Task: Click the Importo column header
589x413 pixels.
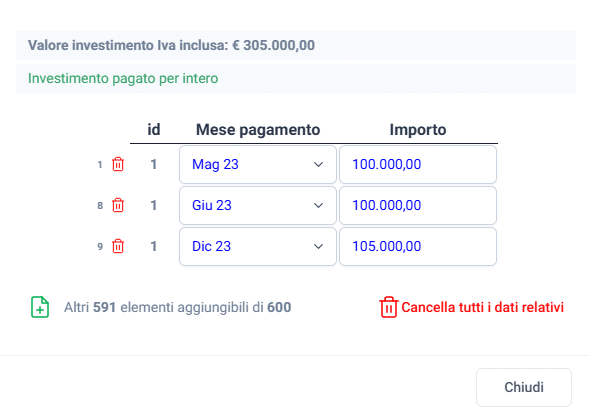Action: (x=418, y=130)
